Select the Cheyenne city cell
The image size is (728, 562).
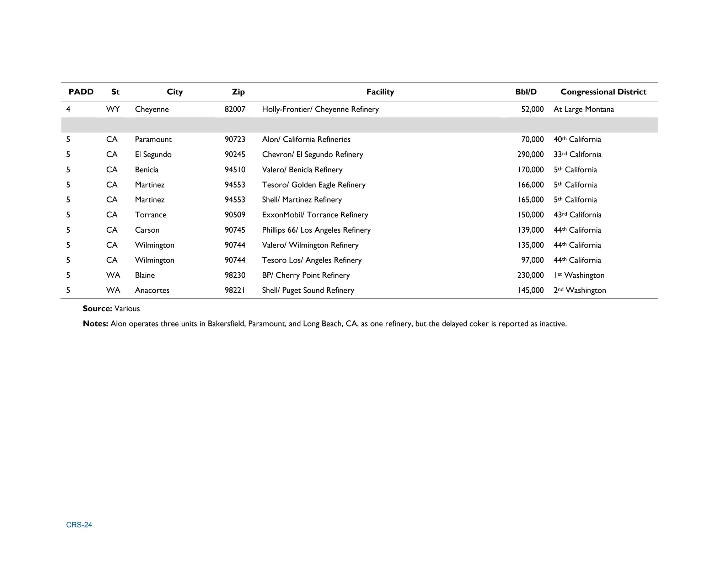[x=152, y=109]
